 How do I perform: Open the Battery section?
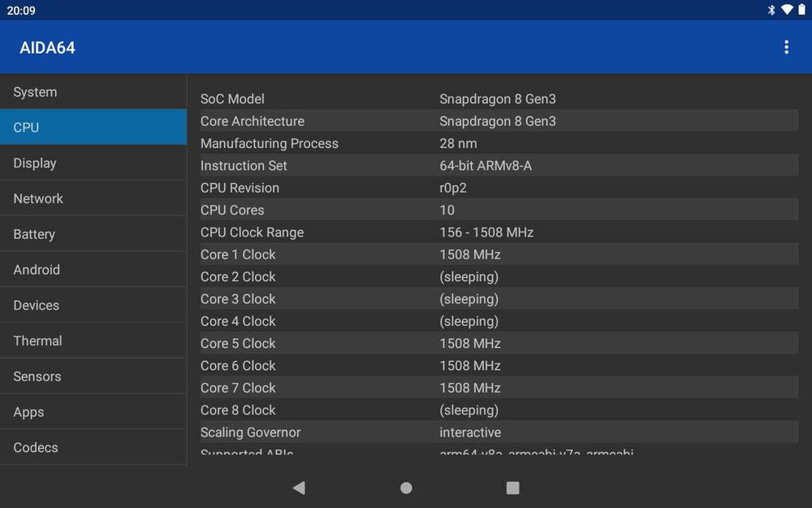coord(93,234)
